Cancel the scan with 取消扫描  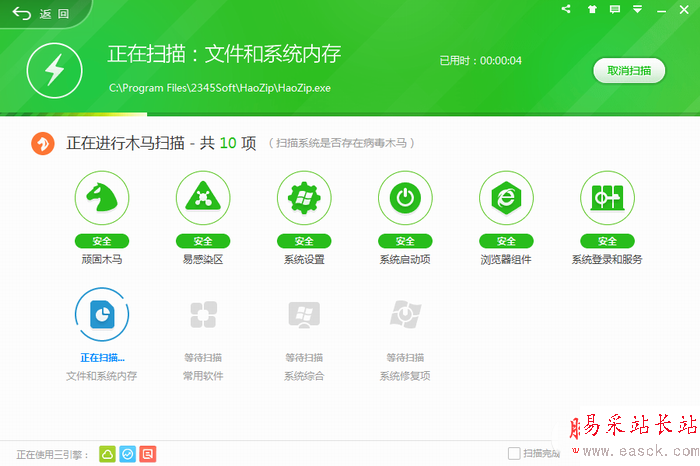(x=629, y=71)
